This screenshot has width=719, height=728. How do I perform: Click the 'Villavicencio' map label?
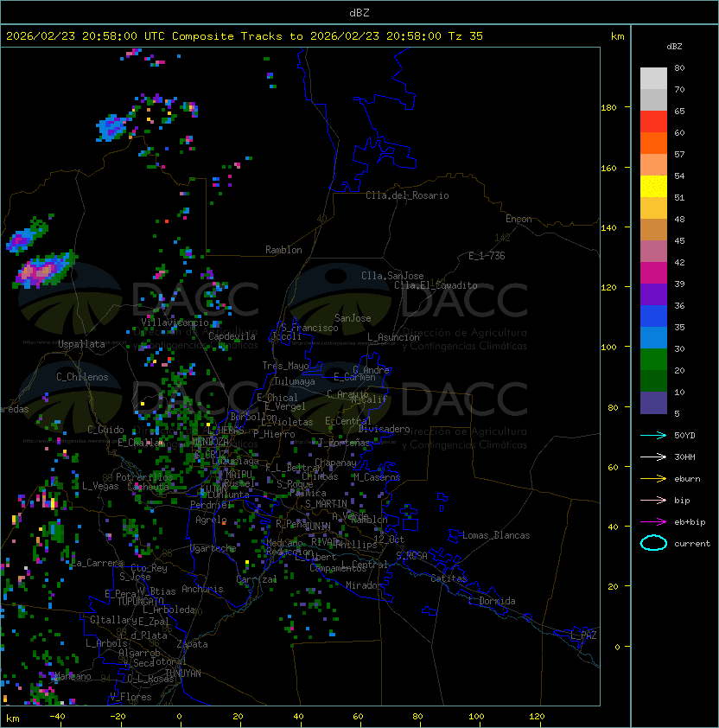point(175,322)
